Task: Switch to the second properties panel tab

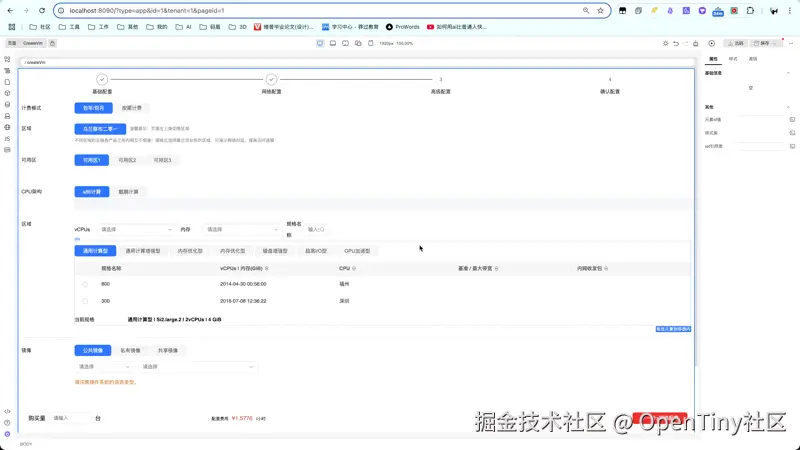Action: click(733, 59)
